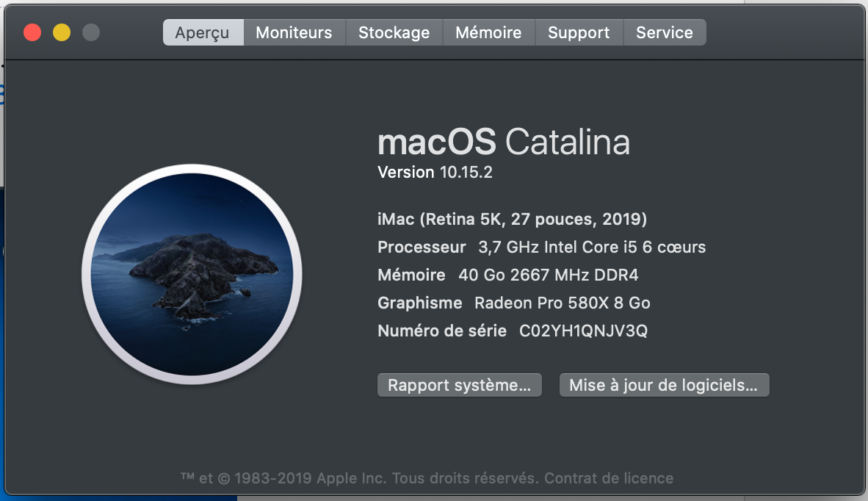
Task: Close the window with the red button
Action: click(32, 32)
